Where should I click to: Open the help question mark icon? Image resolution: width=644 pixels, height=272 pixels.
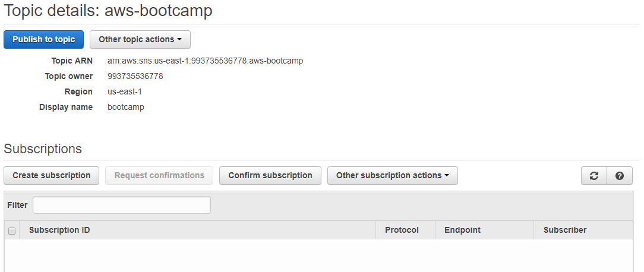(620, 175)
